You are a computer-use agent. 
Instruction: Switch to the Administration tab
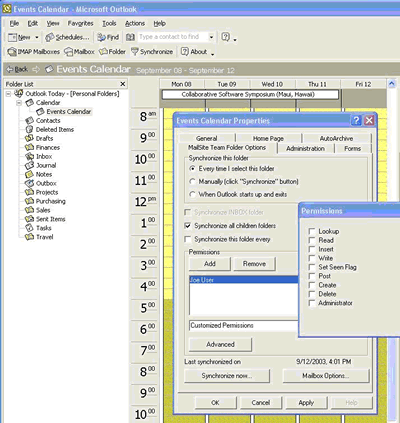305,149
